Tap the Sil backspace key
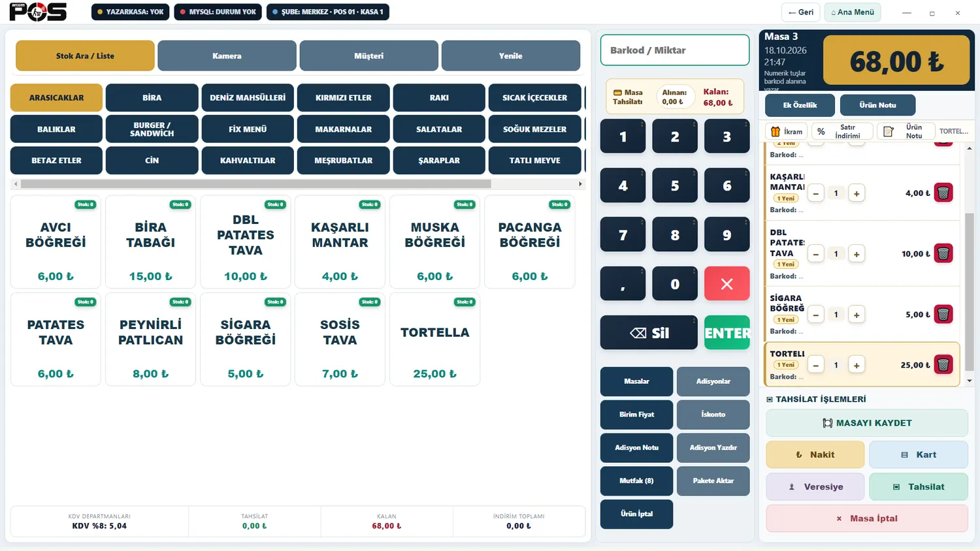980x551 pixels. pos(649,333)
